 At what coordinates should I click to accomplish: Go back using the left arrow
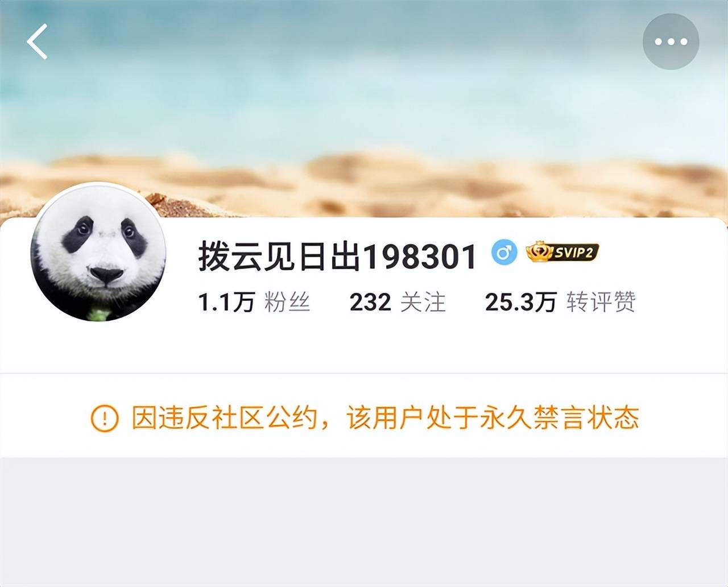coord(37,42)
